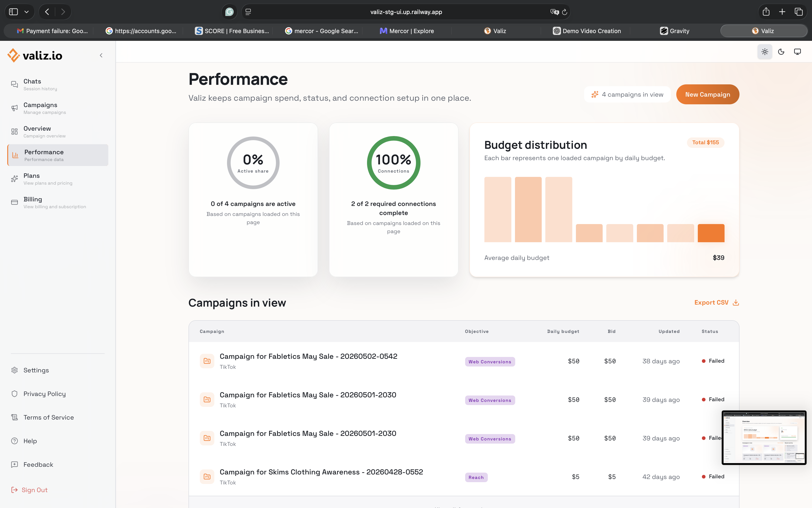Click Failed status in 42 days ago row
Screen dimensions: 812x508
click(x=713, y=476)
